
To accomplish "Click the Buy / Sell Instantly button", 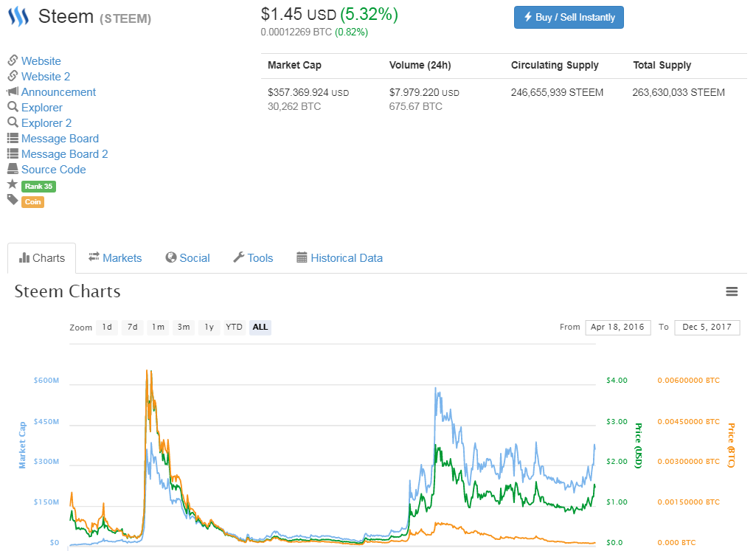I will tap(569, 18).
